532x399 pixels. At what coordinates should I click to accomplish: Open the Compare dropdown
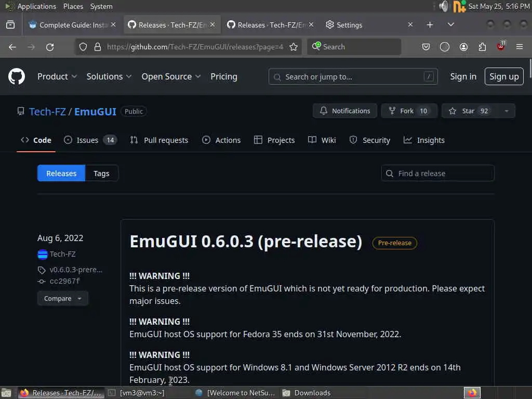point(63,299)
